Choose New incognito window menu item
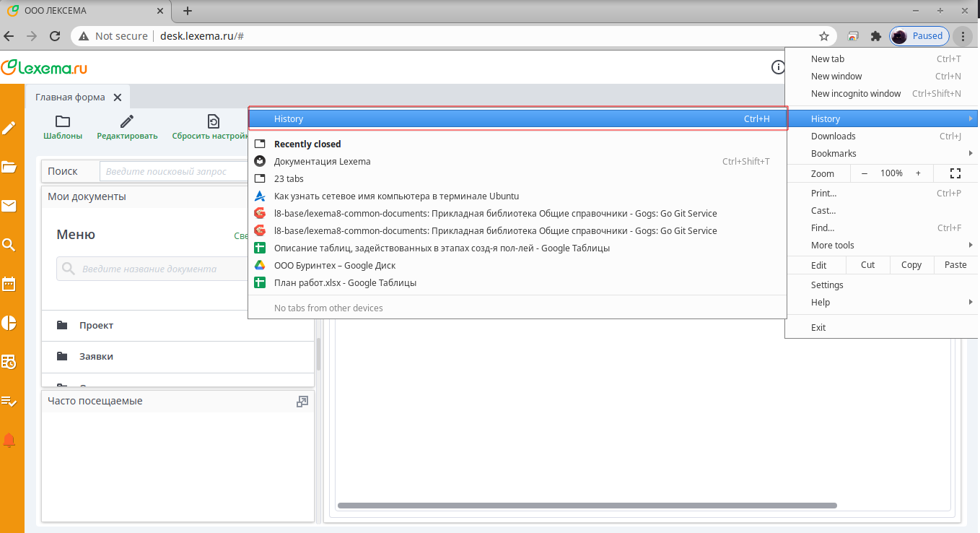Viewport: 980px width, 533px height. point(856,93)
